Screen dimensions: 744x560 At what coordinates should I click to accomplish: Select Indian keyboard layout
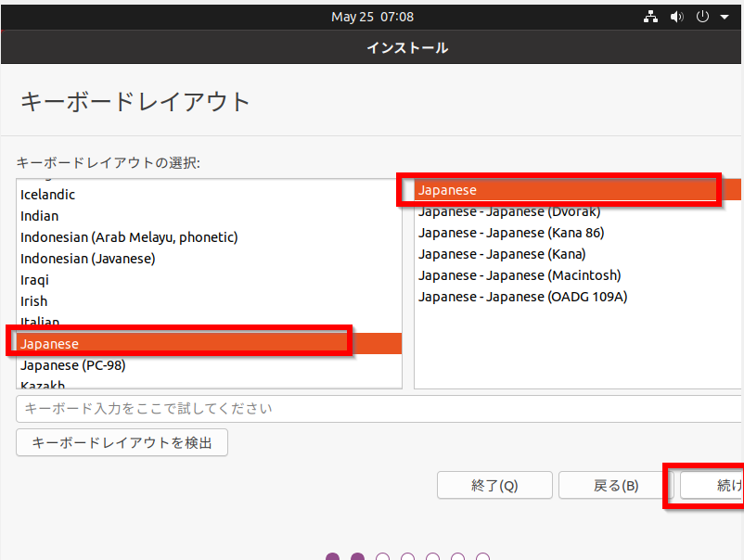tap(40, 216)
